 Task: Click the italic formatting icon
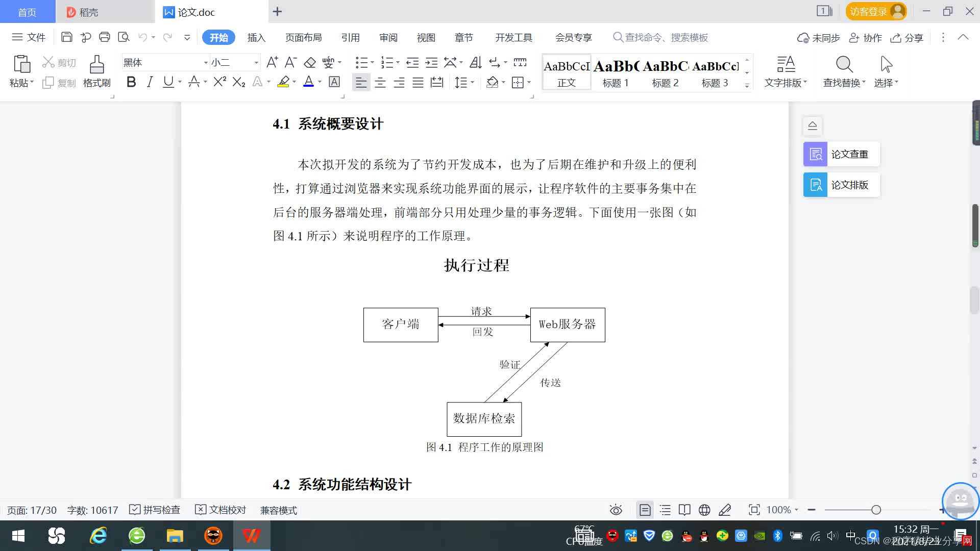(x=150, y=82)
